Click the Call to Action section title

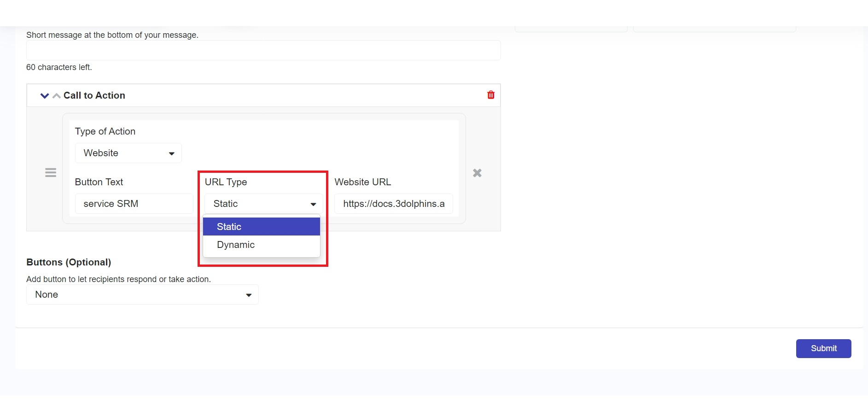coord(94,95)
